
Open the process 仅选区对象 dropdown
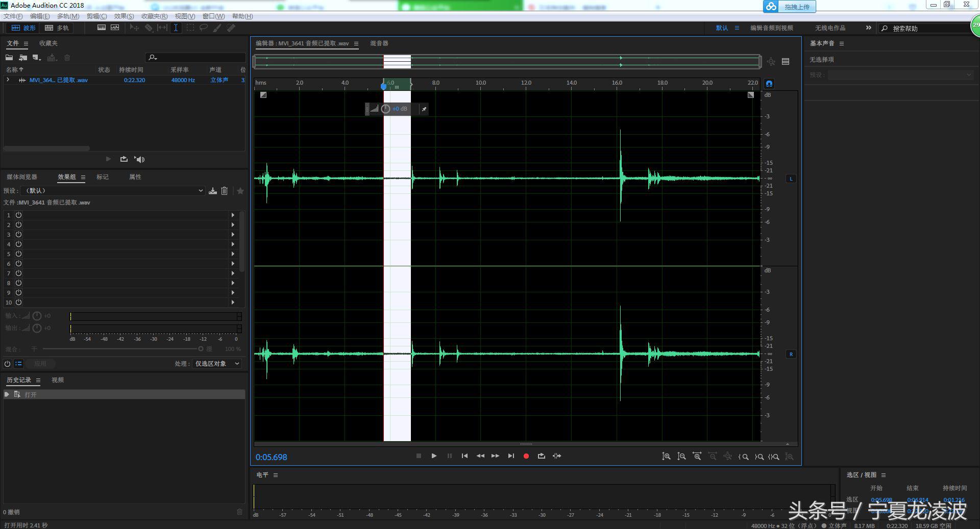tap(216, 364)
